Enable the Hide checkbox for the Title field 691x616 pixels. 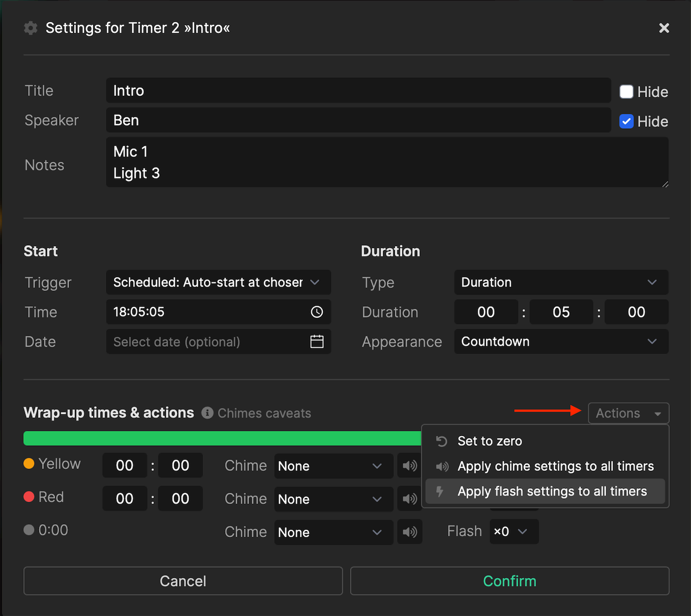[x=626, y=91]
